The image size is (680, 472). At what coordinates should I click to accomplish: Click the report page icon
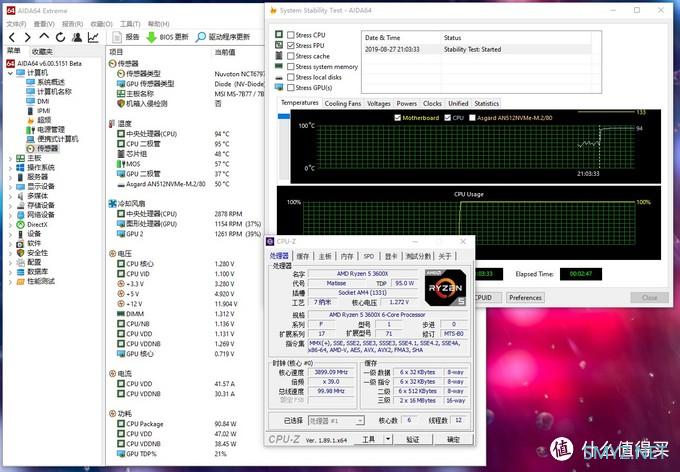(x=117, y=37)
